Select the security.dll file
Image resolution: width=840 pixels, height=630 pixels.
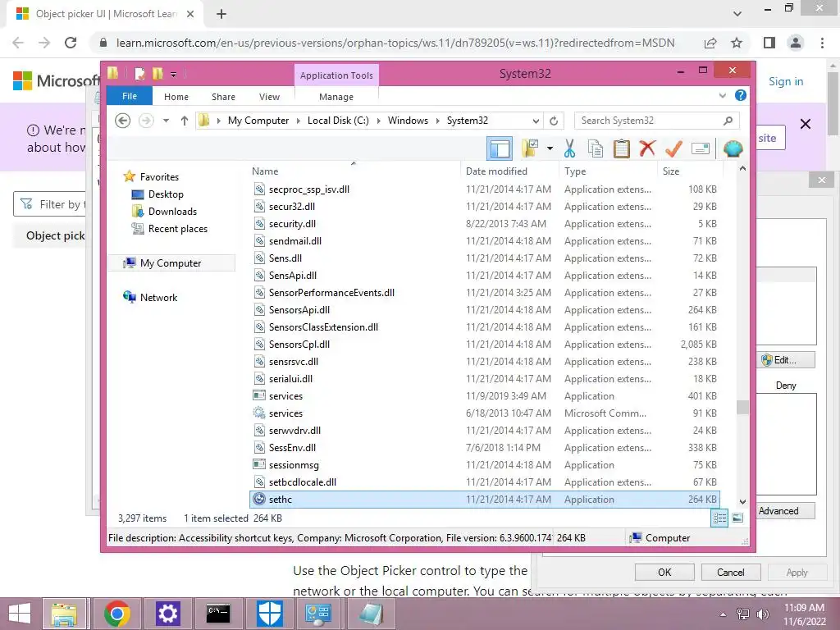pyautogui.click(x=484, y=224)
